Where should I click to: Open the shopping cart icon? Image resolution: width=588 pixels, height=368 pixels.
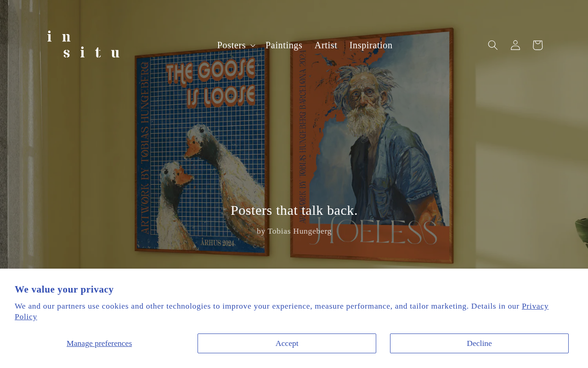pyautogui.click(x=537, y=45)
